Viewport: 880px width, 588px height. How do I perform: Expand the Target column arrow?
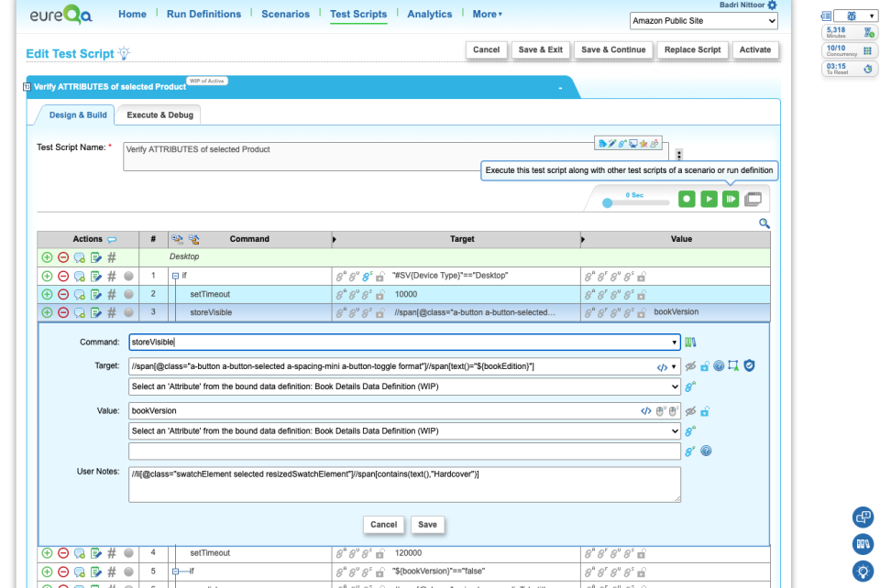(x=335, y=239)
